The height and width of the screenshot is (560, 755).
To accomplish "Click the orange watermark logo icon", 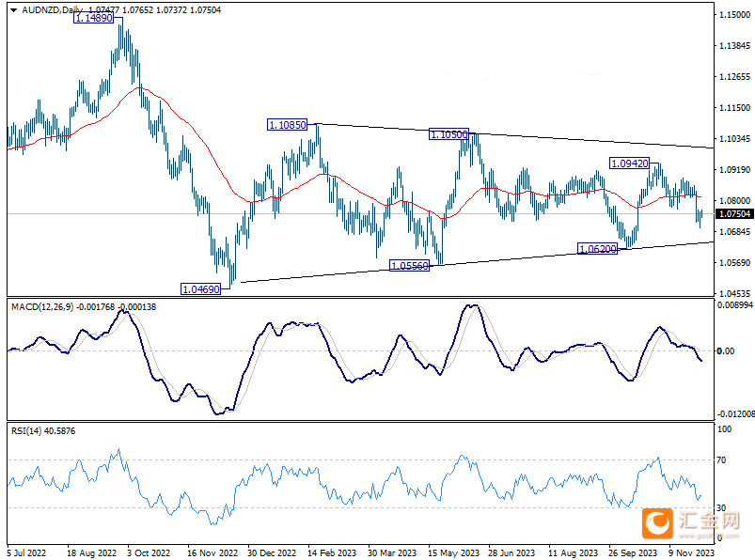I will pos(657,523).
